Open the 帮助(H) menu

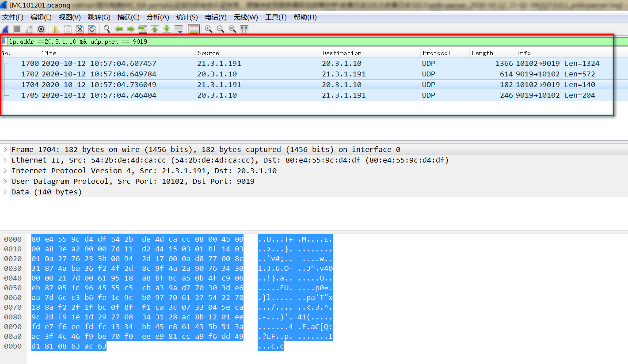point(305,17)
